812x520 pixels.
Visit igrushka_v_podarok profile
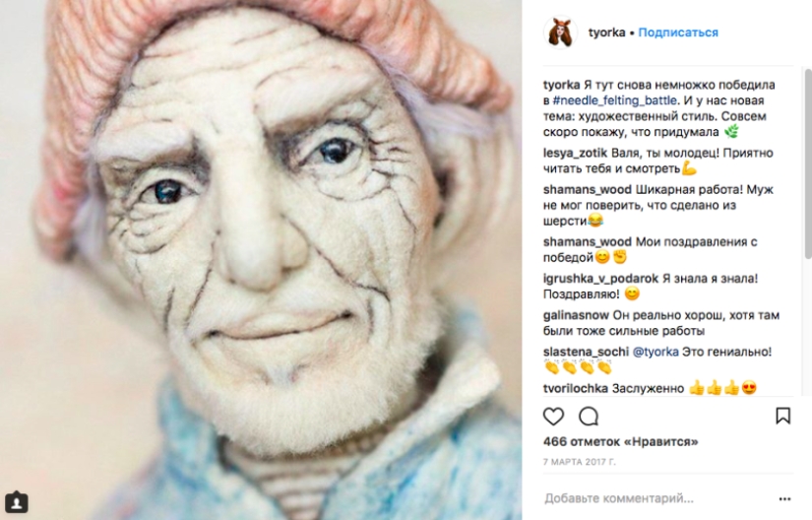tap(600, 279)
